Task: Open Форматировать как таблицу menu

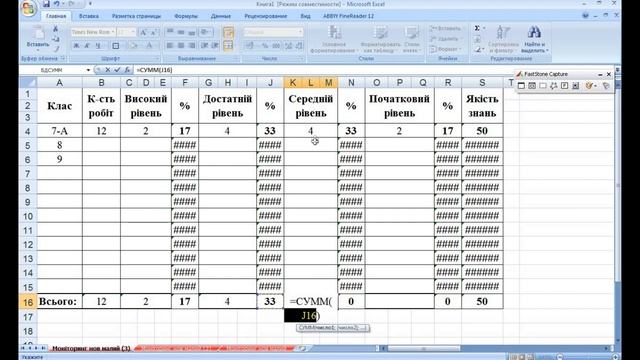Action: coord(380,39)
